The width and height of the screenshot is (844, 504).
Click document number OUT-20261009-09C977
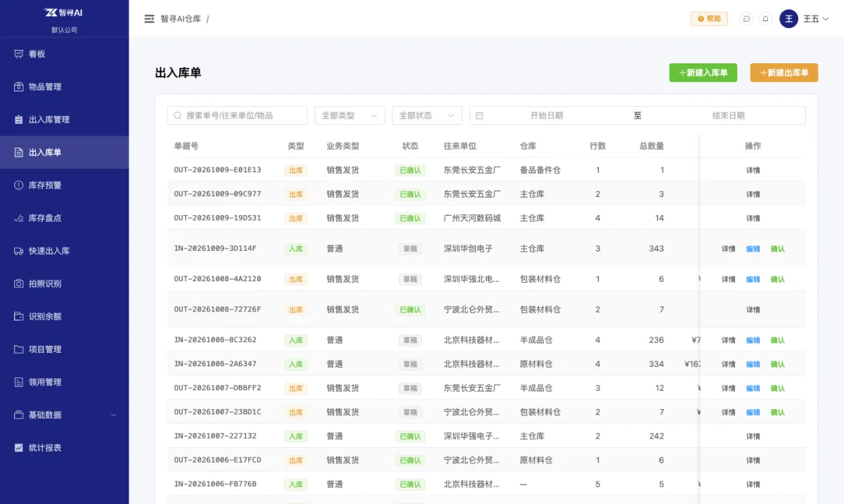pos(217,194)
